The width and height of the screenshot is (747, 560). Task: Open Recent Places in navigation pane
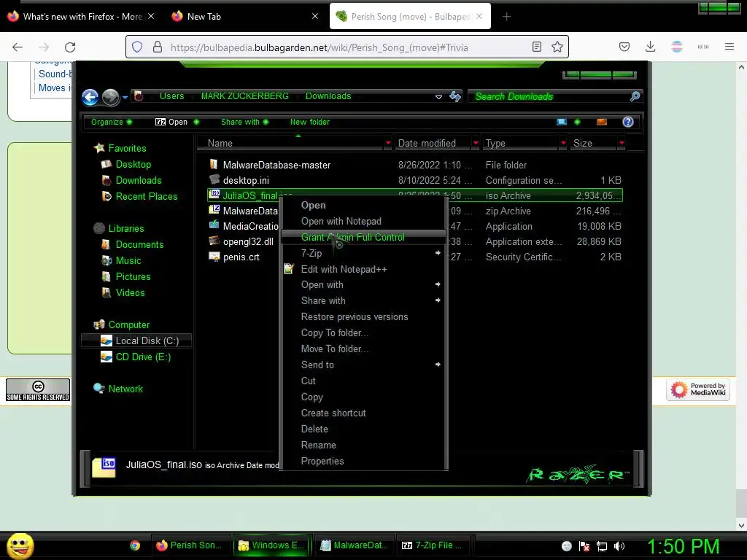[x=146, y=196]
